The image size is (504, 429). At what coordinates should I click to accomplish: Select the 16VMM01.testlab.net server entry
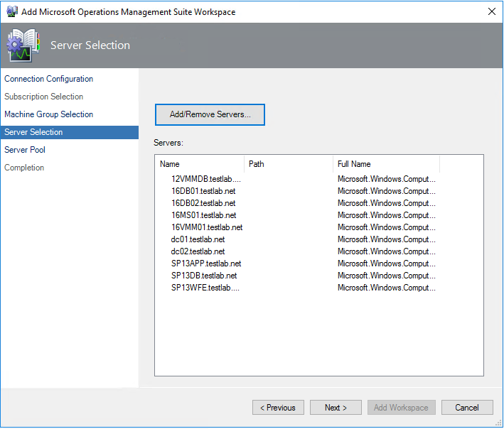point(206,227)
